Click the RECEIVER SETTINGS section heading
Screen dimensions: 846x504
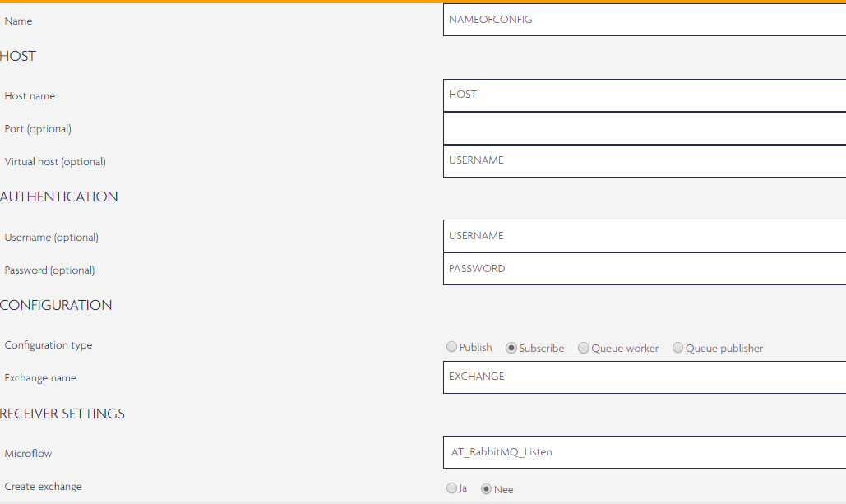pyautogui.click(x=62, y=414)
